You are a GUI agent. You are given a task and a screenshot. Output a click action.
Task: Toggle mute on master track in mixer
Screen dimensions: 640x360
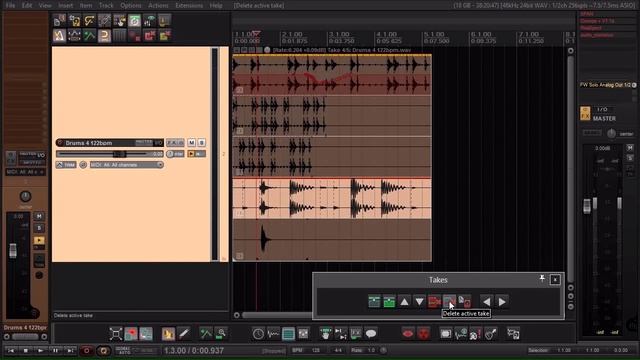point(630,148)
